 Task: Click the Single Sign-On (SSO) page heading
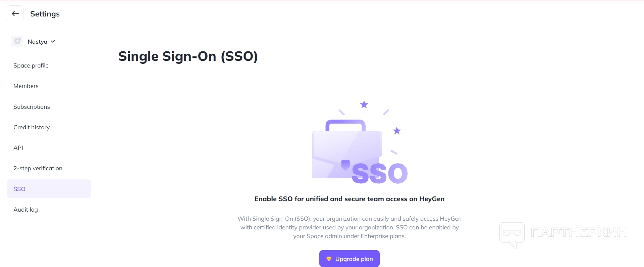(188, 56)
